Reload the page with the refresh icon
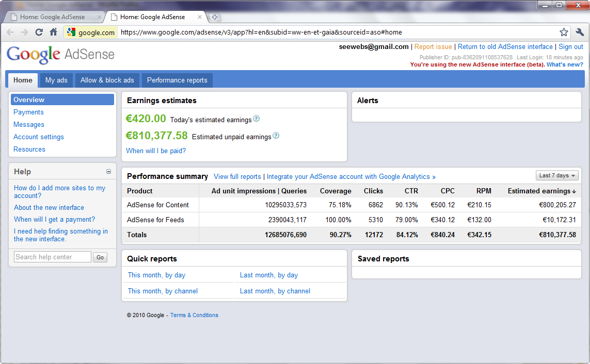This screenshot has width=590, height=364. 39,32
